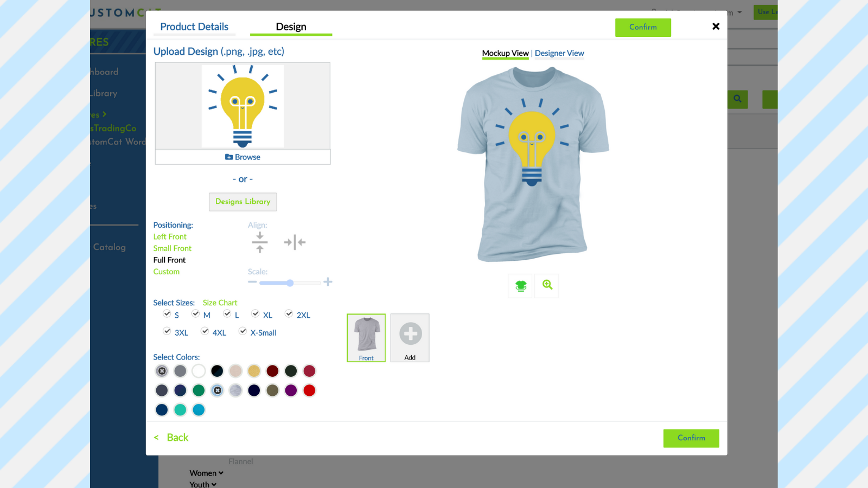
Task: Toggle the 3XL size checkbox
Action: click(167, 331)
